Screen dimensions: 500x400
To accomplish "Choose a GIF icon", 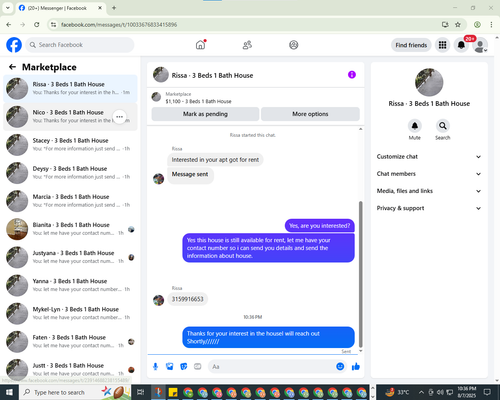I will pyautogui.click(x=198, y=367).
